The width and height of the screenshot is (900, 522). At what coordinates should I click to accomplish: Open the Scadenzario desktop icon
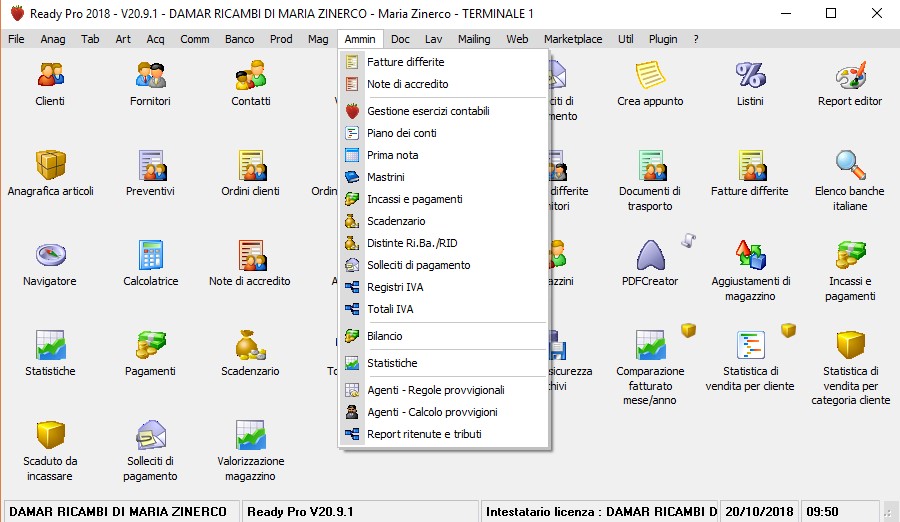click(251, 345)
